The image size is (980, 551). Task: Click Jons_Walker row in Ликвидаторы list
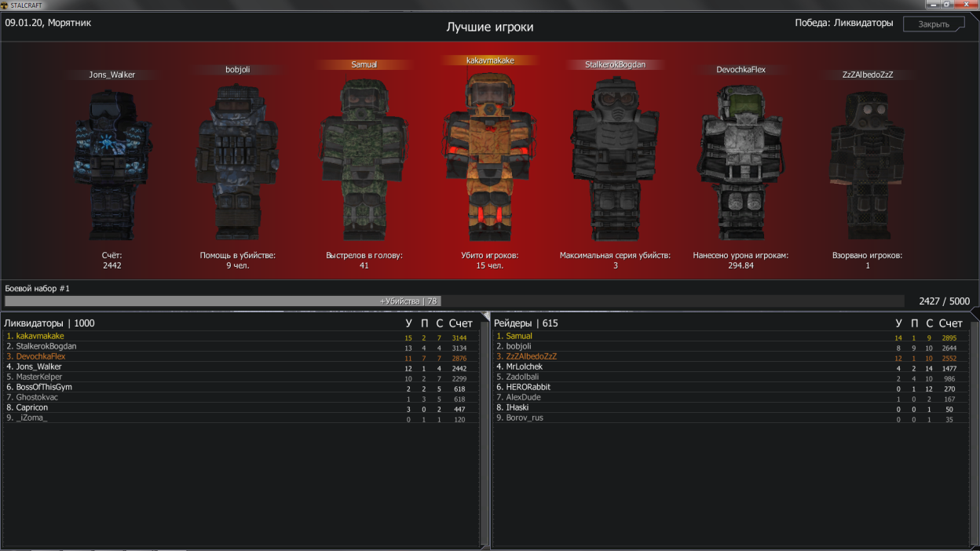240,367
